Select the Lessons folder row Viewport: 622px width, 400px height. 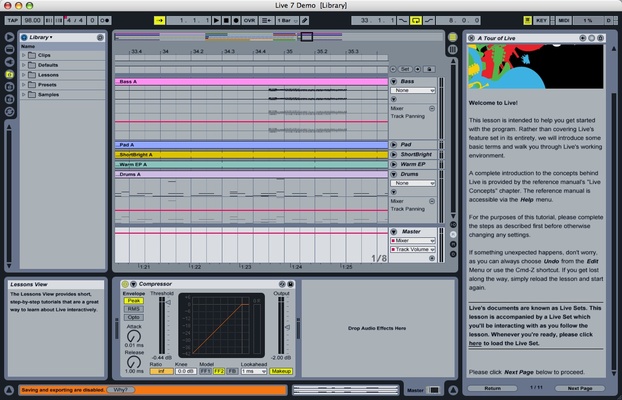[x=63, y=75]
